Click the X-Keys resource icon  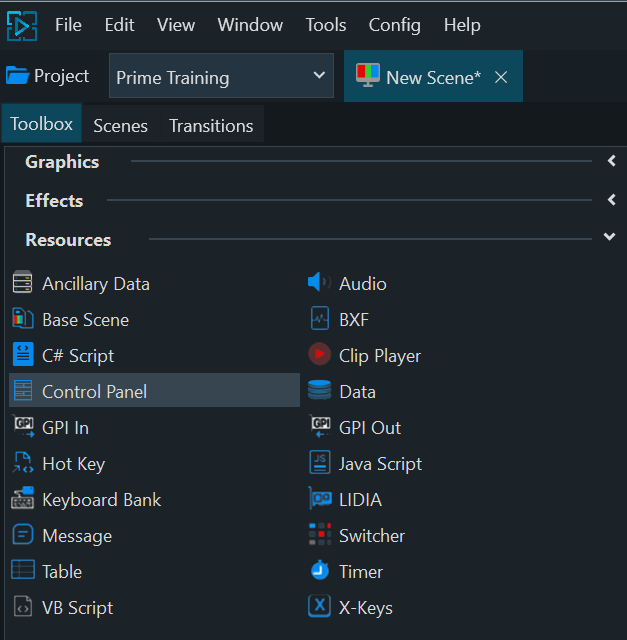click(319, 607)
